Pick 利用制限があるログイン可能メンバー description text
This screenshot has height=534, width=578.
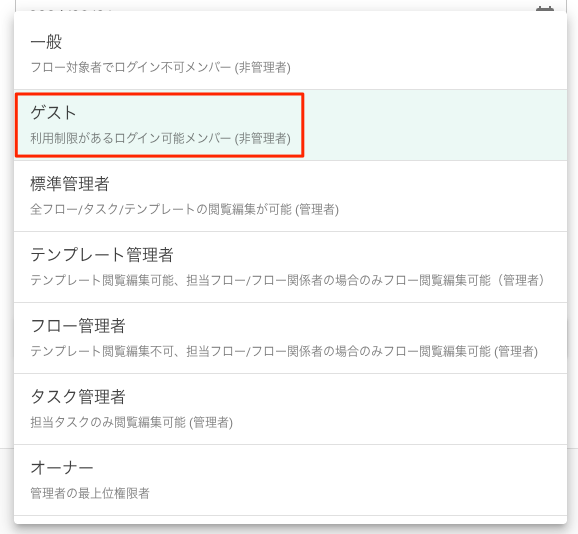160,139
